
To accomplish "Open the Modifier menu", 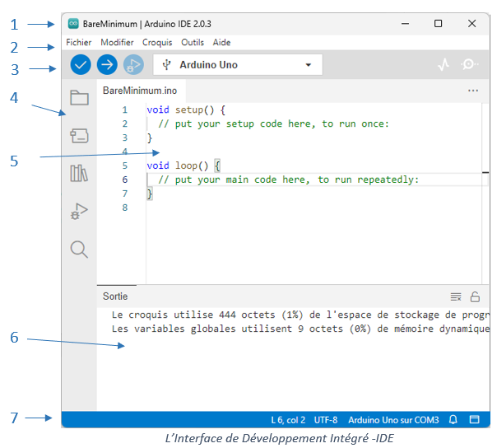I will click(117, 42).
